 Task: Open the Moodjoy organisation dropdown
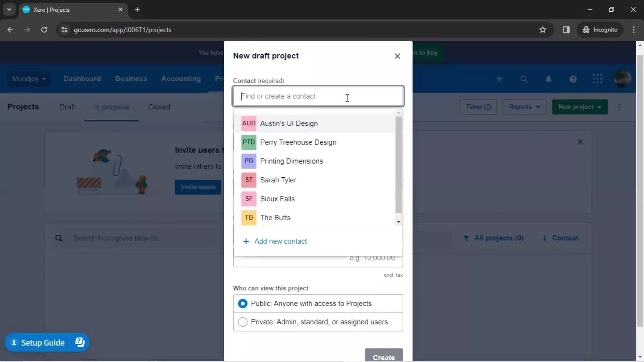[x=29, y=79]
